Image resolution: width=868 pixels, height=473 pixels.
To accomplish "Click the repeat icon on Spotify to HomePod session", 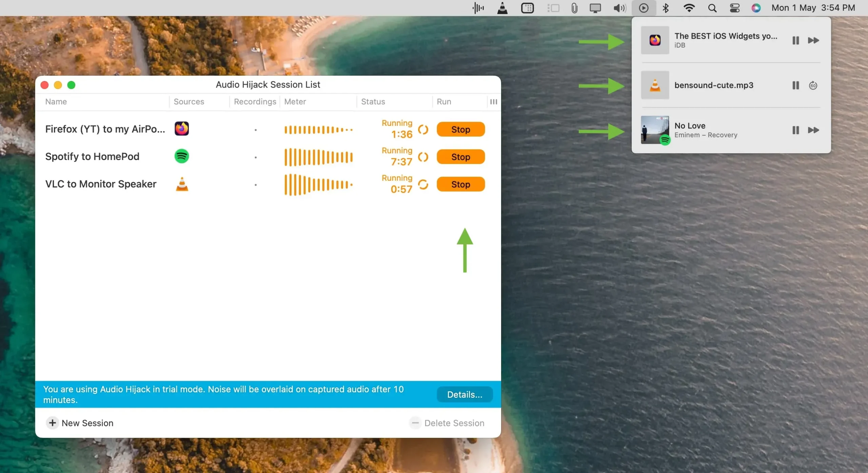I will point(424,156).
